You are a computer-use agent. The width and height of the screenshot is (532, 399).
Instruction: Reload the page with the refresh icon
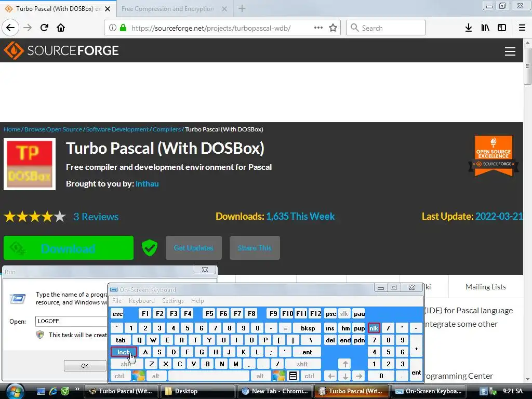pyautogui.click(x=45, y=28)
